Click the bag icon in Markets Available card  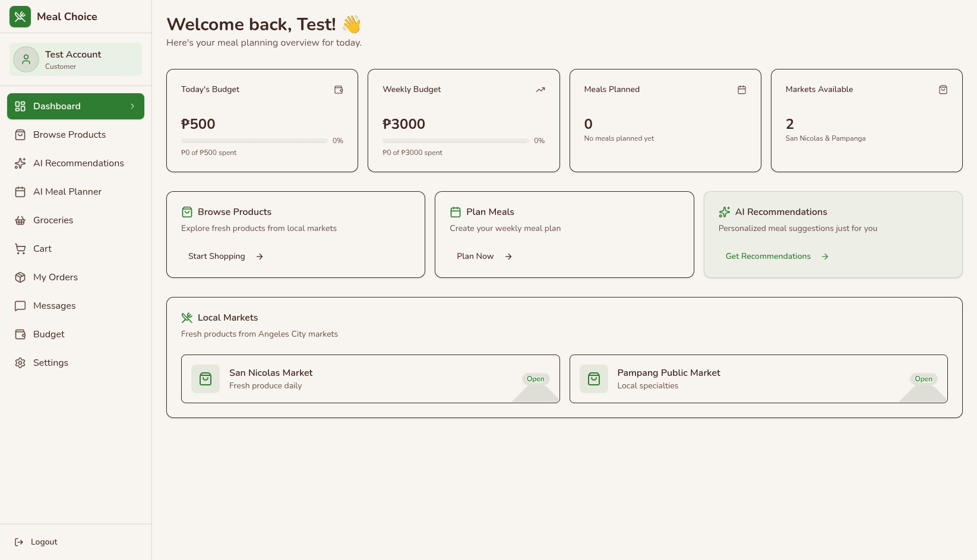(x=943, y=90)
